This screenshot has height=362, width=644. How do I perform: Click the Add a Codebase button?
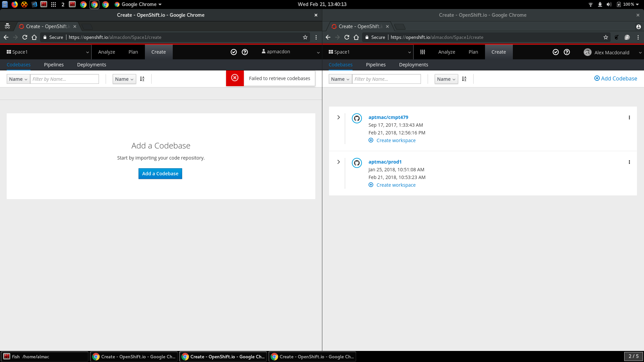coord(160,173)
